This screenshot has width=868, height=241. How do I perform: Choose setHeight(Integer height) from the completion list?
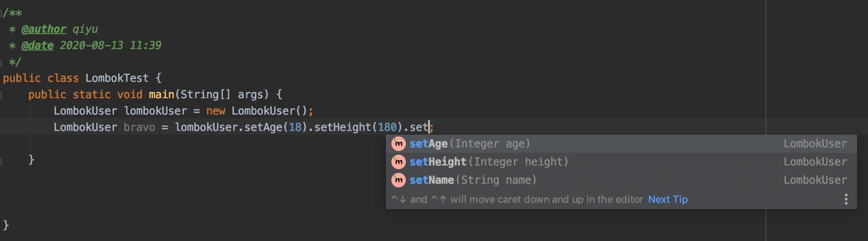488,162
